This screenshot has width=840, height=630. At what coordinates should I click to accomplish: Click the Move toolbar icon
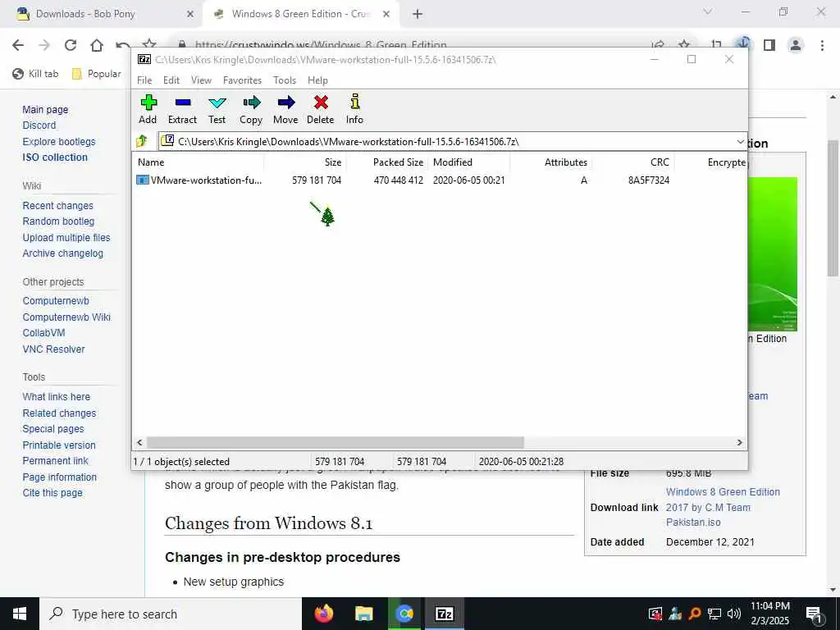pos(286,102)
